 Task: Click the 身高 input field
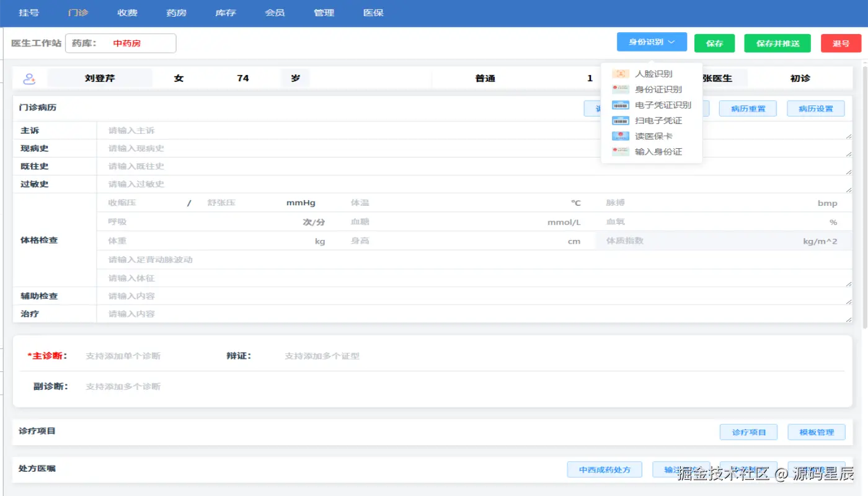coord(453,241)
